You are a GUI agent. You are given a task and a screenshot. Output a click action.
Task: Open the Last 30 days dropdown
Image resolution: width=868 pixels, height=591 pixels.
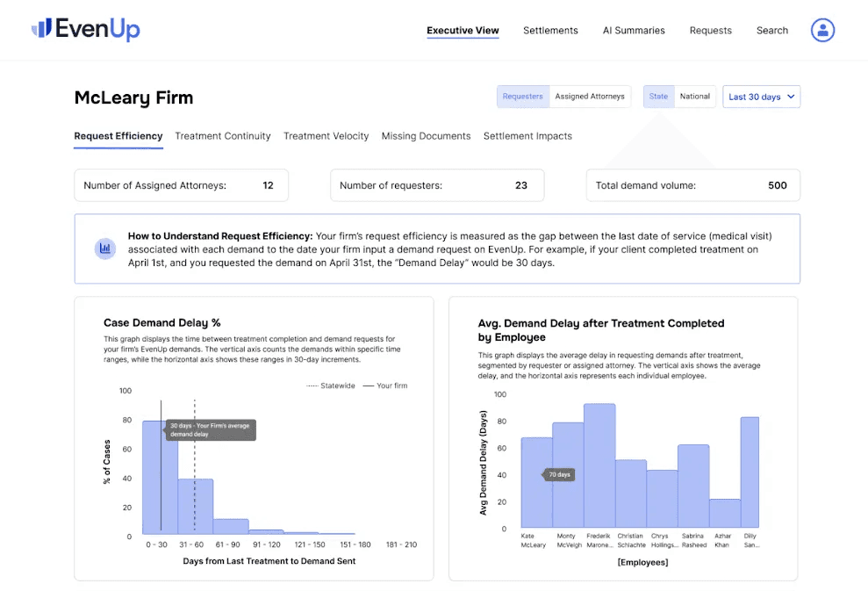761,97
